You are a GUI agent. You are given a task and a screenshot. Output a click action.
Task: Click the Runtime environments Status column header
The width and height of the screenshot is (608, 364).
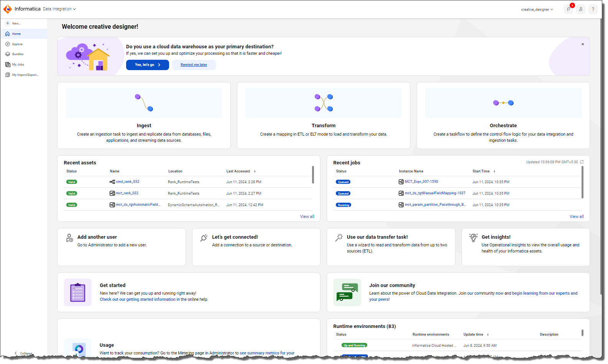coord(341,334)
